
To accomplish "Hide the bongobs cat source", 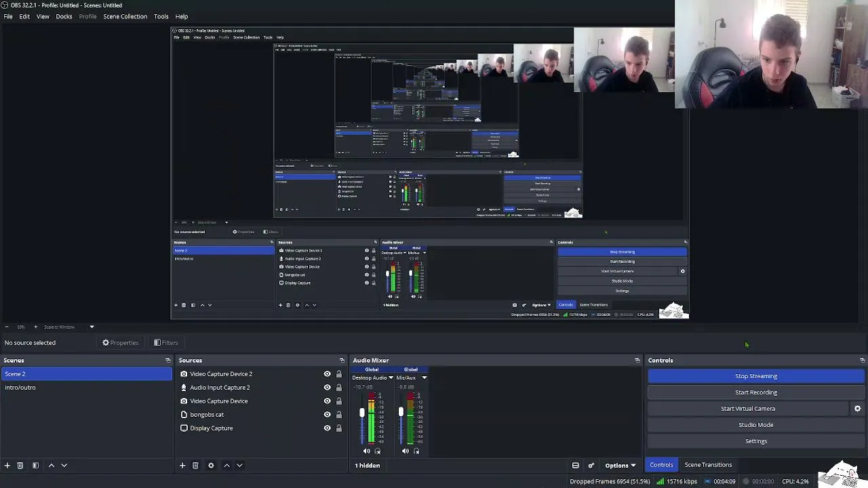I will click(327, 415).
